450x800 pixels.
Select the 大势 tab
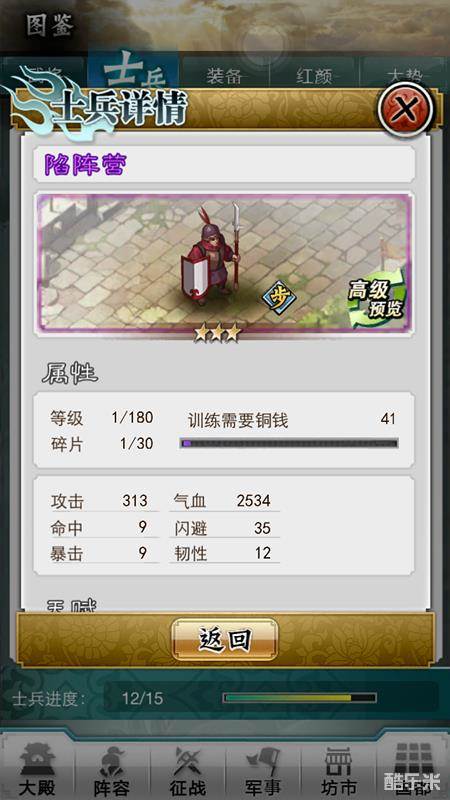[x=403, y=76]
